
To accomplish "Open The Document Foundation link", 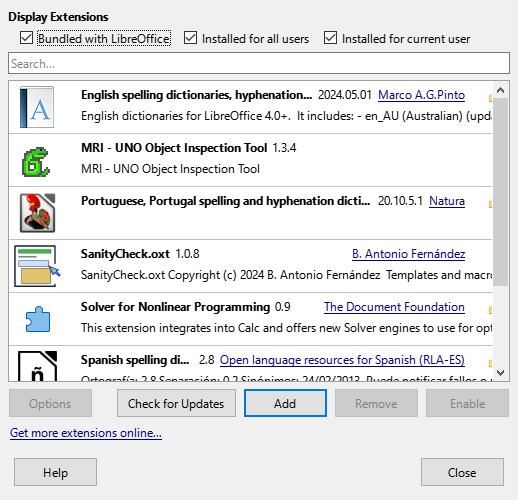I will tap(394, 307).
